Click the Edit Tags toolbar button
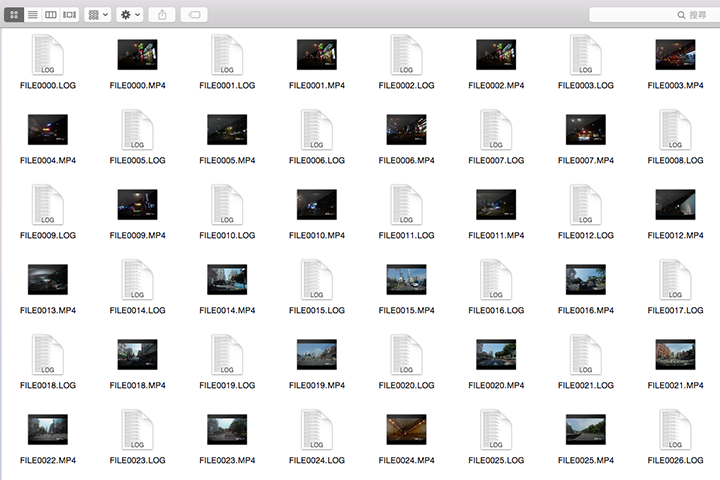The width and height of the screenshot is (720, 480). (194, 15)
